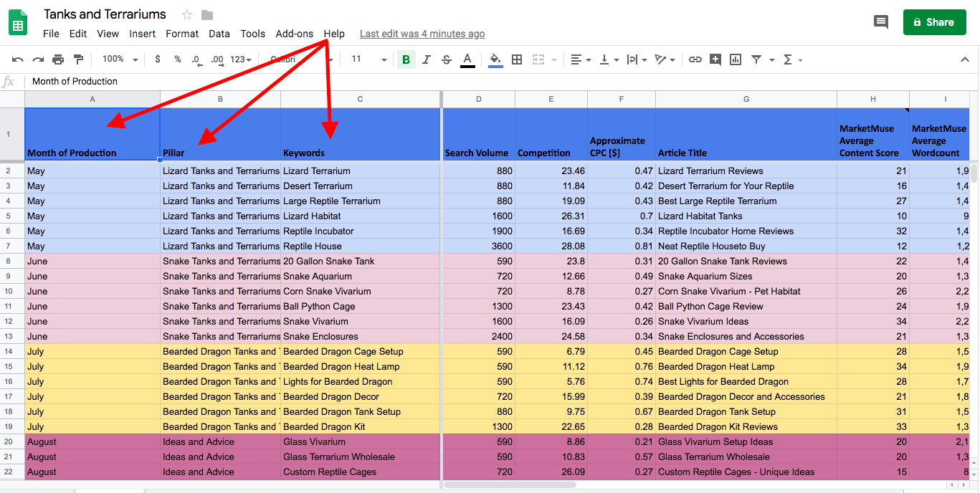Expand the horizontal align dropdown

[580, 59]
